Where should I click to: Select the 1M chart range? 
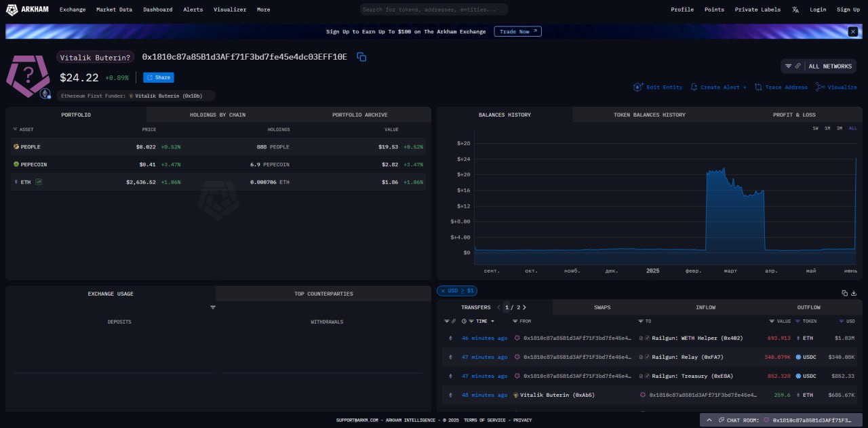click(x=827, y=128)
